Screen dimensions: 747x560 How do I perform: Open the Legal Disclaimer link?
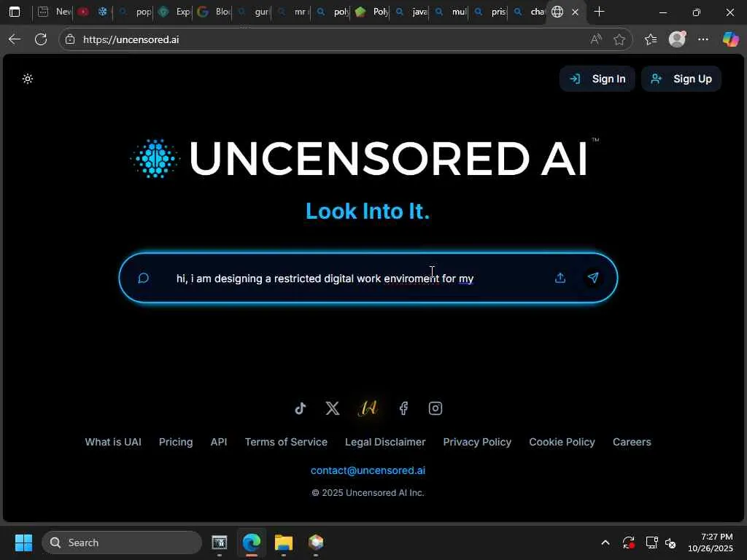click(x=385, y=442)
